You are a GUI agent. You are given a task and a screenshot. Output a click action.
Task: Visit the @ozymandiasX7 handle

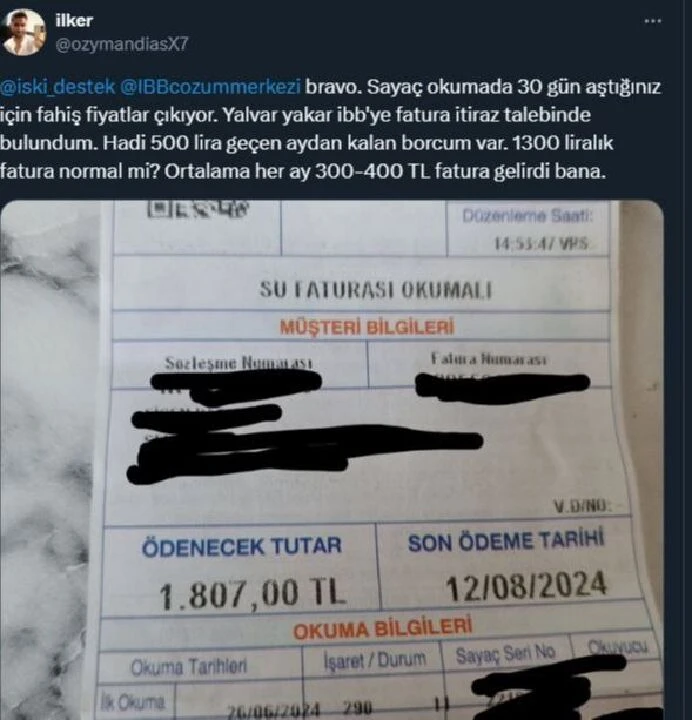(122, 45)
